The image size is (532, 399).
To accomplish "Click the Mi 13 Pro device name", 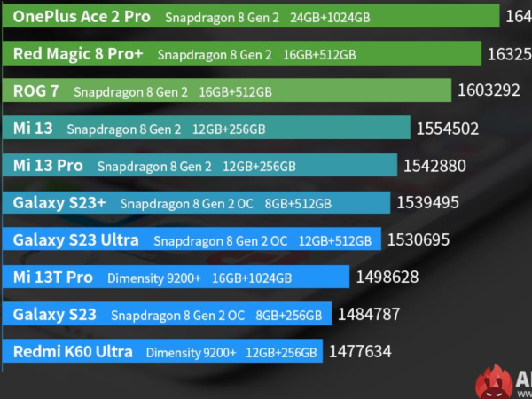I will point(48,166).
